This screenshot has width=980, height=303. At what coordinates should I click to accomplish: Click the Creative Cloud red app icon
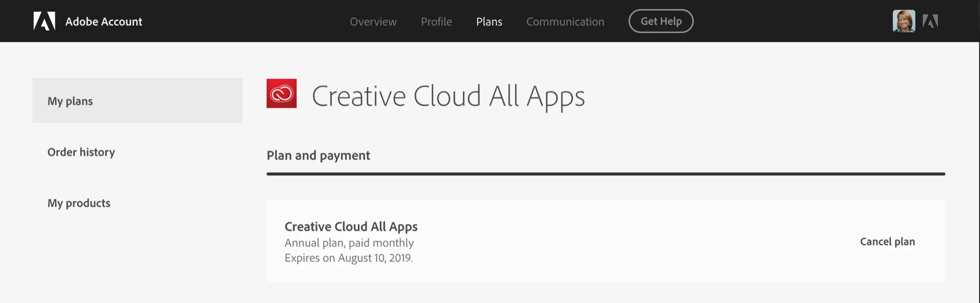coord(281,93)
